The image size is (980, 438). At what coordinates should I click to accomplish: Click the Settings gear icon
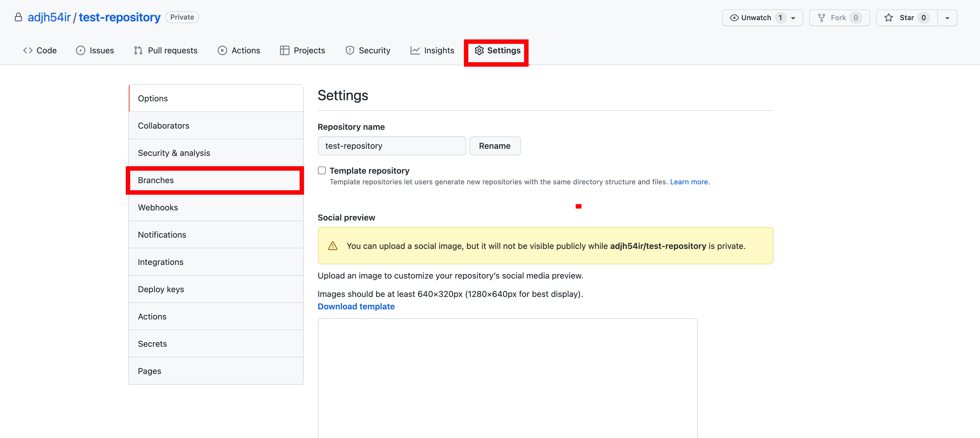click(479, 51)
